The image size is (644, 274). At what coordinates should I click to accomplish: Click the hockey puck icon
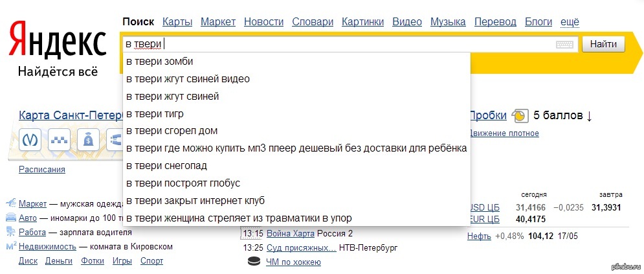[x=254, y=262]
